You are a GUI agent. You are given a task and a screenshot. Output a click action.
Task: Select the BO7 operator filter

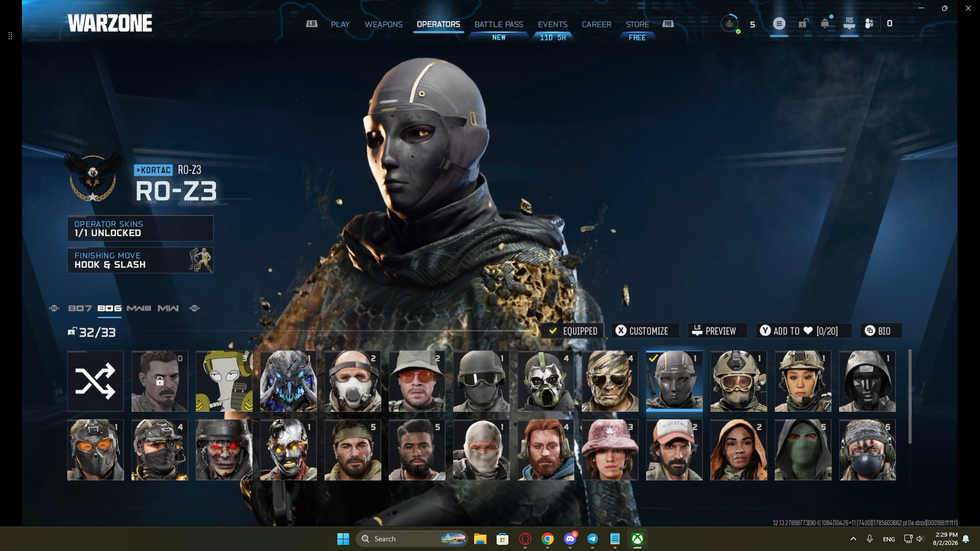(x=80, y=308)
